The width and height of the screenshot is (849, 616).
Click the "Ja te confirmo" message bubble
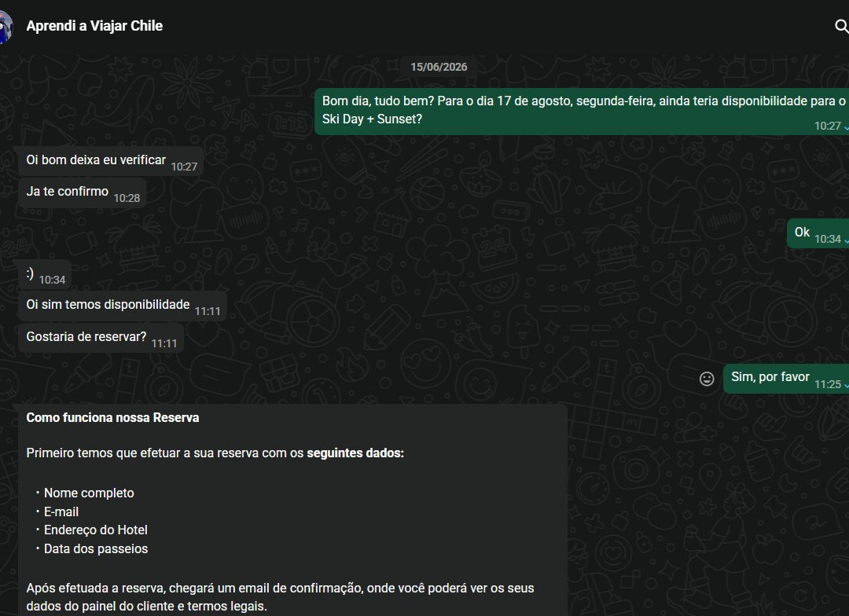82,192
